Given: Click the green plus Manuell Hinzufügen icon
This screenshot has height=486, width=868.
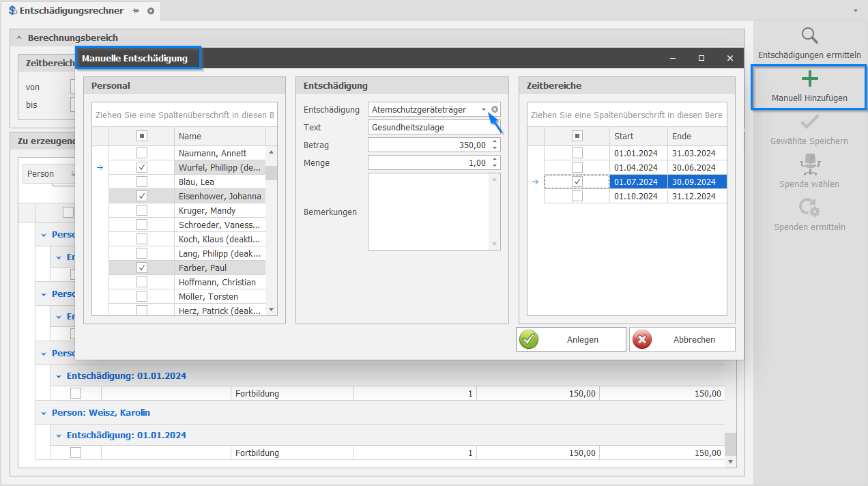Looking at the screenshot, I should coord(809,79).
